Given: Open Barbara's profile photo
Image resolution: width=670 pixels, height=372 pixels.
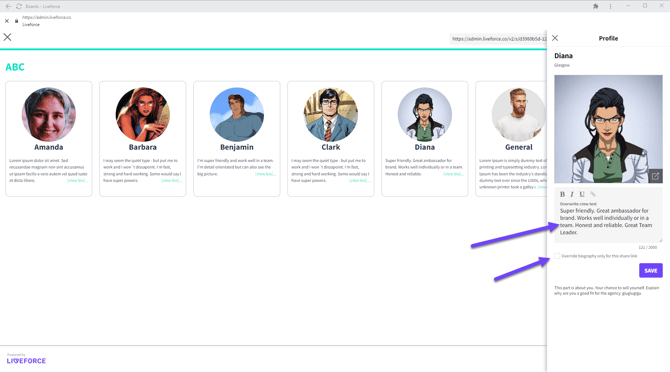Looking at the screenshot, I should tap(143, 114).
